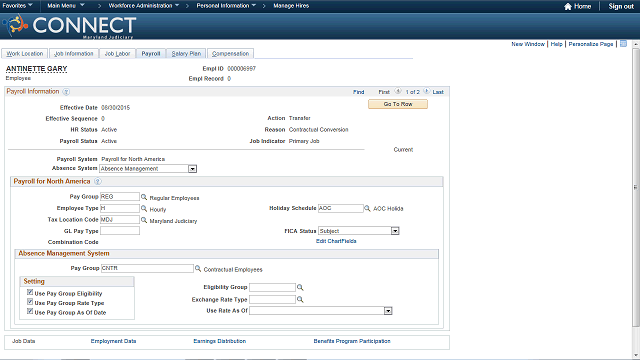Toggle Use Pay Group As Of Date checkbox
The image size is (640, 360).
click(x=30, y=311)
